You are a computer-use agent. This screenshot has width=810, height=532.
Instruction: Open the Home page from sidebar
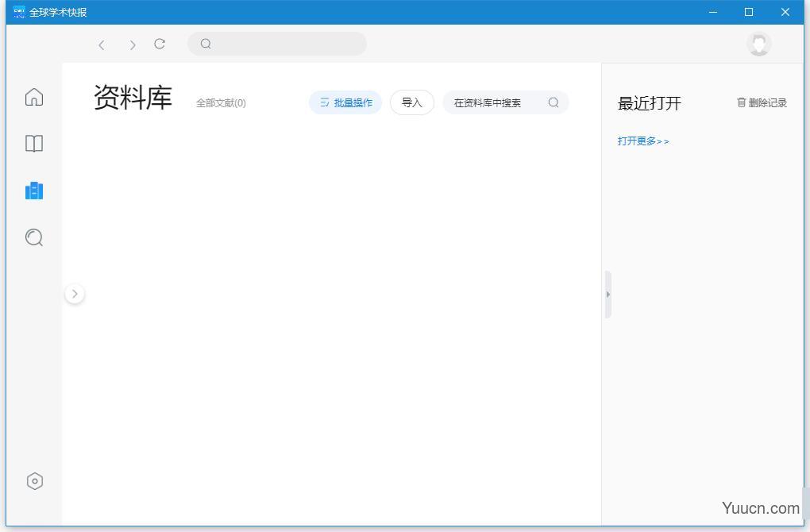coord(34,97)
